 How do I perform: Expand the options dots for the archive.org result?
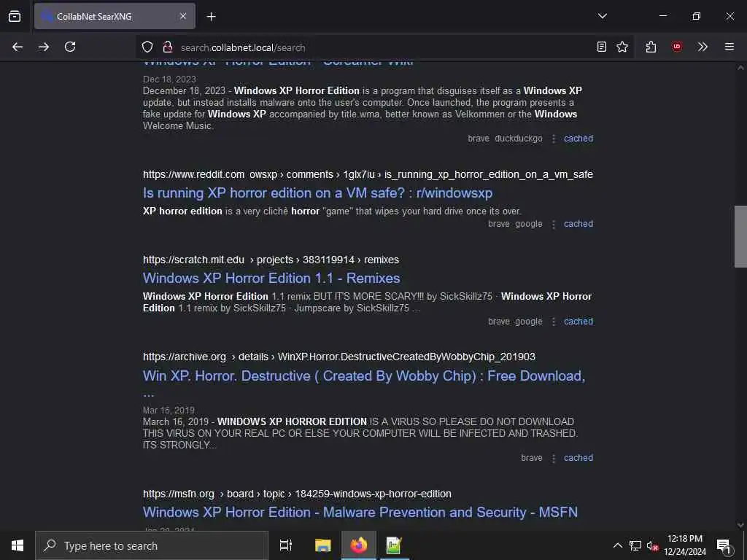click(554, 458)
